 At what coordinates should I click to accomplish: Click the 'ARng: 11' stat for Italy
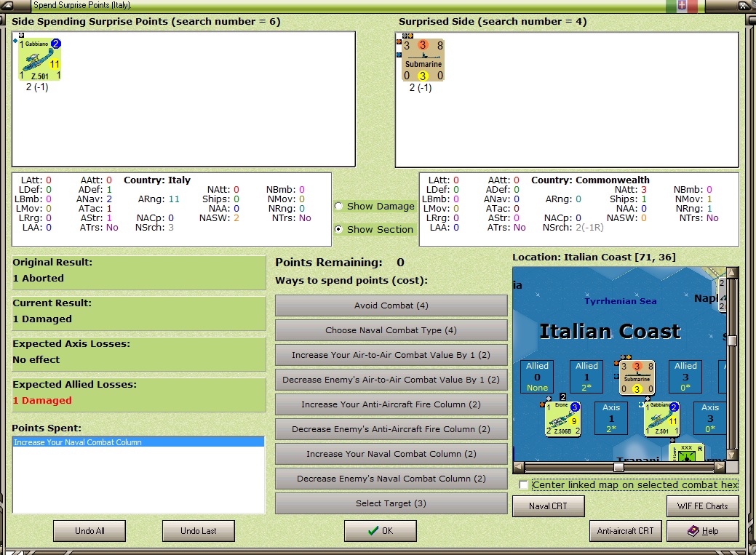pos(159,199)
